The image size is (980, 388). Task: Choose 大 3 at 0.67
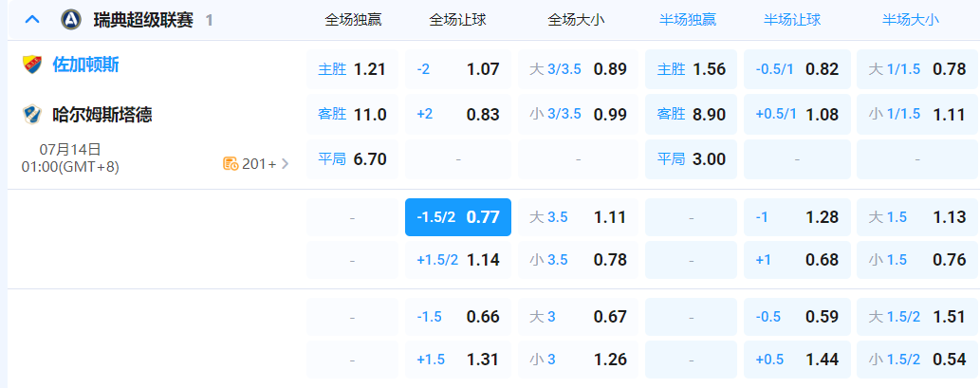pos(578,317)
